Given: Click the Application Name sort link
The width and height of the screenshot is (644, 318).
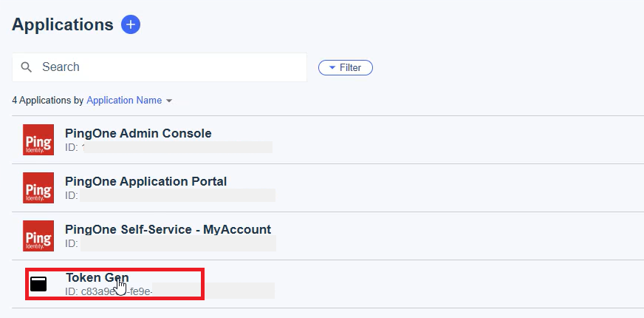Looking at the screenshot, I should click(x=124, y=101).
